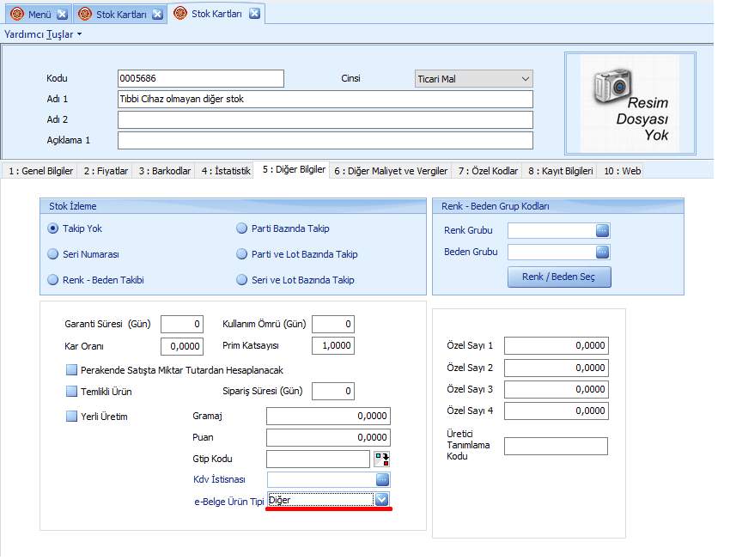This screenshot has height=560, width=730.
Task: Open the Renk Grubu lookup button
Action: [602, 230]
